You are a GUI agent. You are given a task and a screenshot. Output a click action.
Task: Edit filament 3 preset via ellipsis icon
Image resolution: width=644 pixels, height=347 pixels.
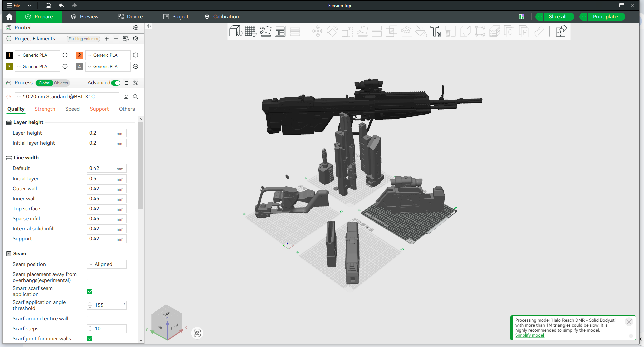point(65,66)
